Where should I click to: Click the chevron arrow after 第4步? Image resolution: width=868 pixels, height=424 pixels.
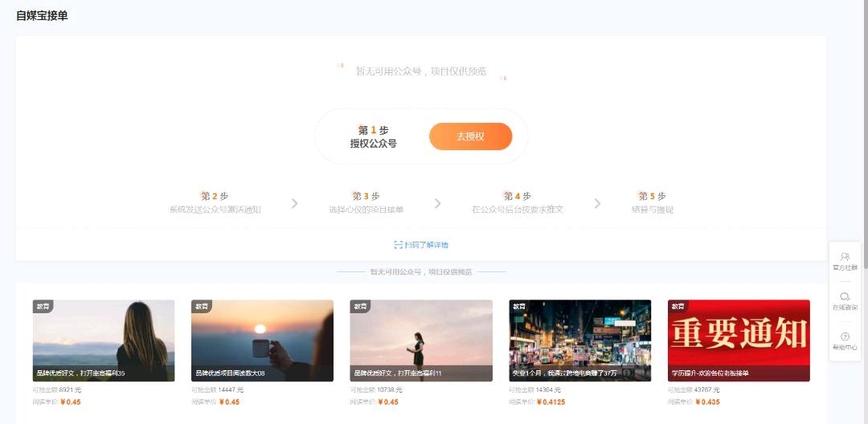(597, 203)
